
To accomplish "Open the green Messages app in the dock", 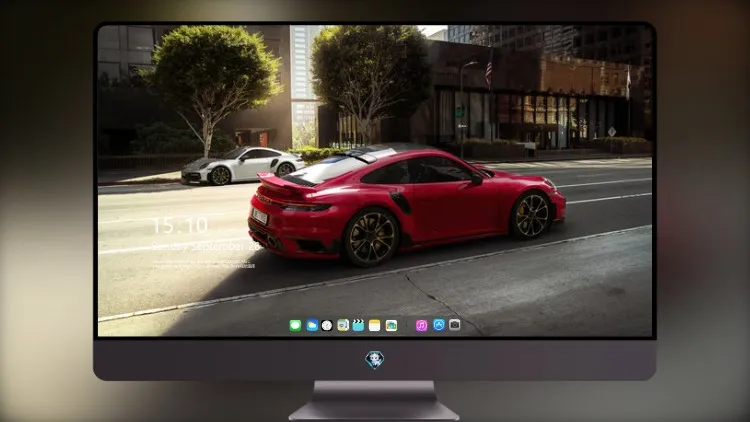I will point(295,325).
